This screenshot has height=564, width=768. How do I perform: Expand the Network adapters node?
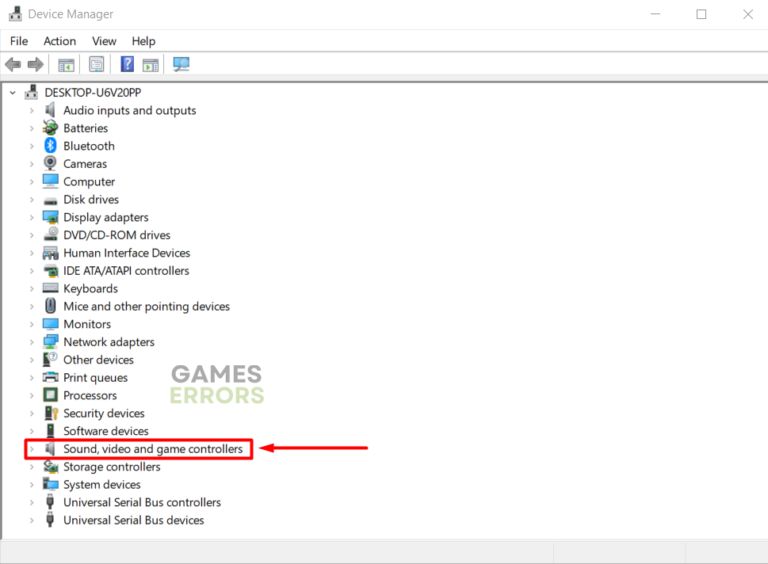tap(32, 342)
